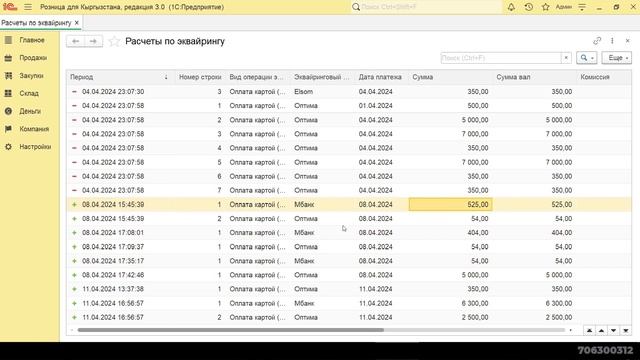The image size is (640, 360).
Task: Click the Дата платежа column header
Action: [381, 77]
